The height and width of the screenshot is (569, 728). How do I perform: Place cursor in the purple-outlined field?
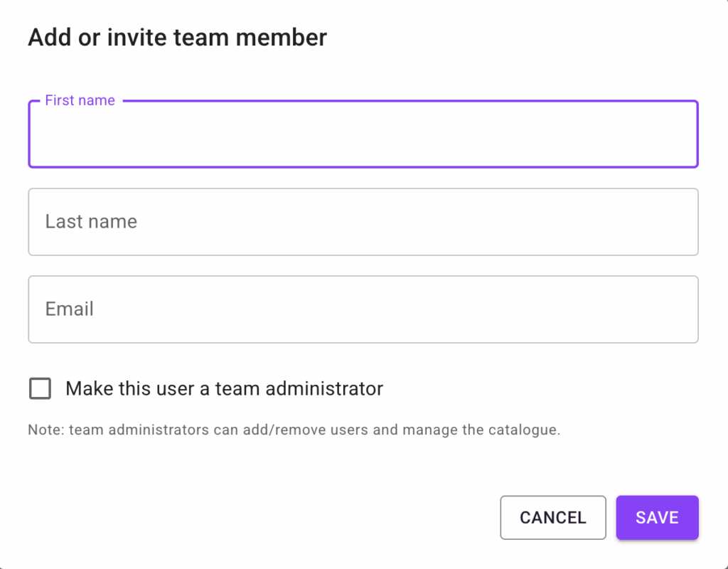363,135
